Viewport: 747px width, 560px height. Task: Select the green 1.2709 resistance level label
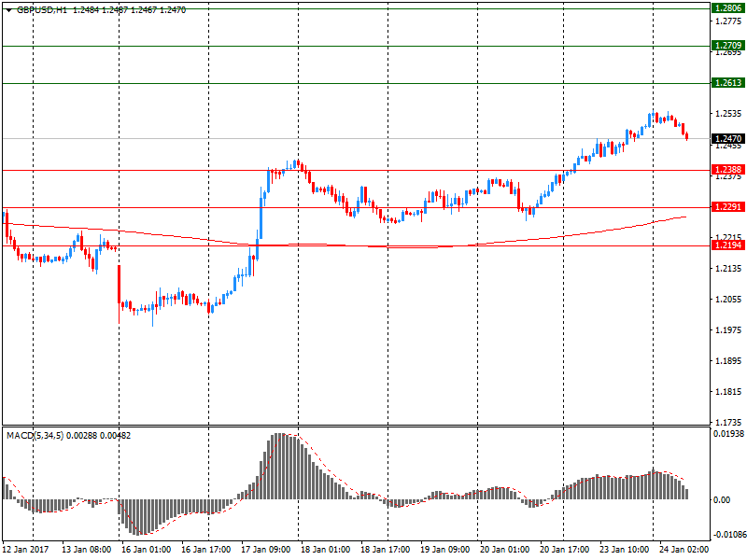(728, 45)
